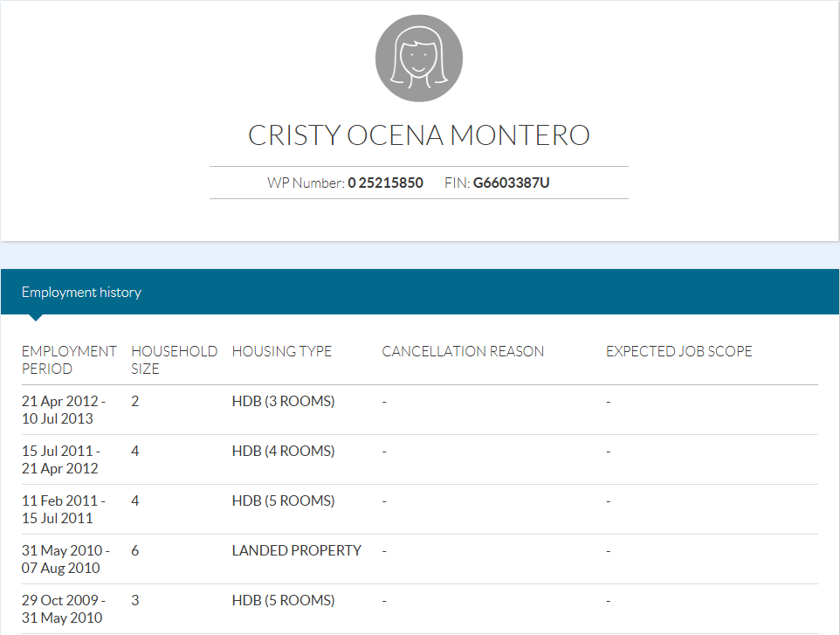Viewport: 840px width, 635px height.
Task: Click the female avatar profile icon
Action: pos(419,59)
